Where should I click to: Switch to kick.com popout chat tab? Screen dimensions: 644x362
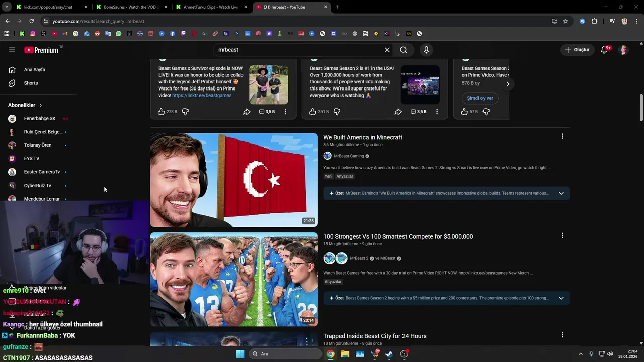click(x=48, y=7)
